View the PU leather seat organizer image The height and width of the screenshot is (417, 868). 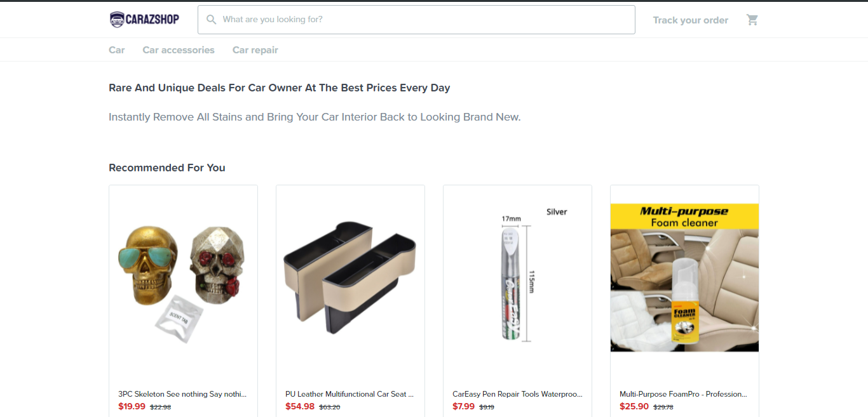[x=350, y=279]
